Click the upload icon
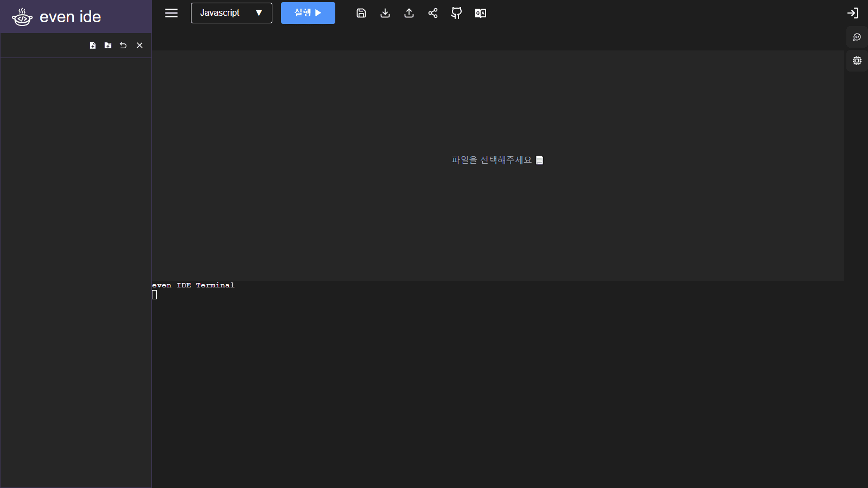868x488 pixels. coord(409,13)
